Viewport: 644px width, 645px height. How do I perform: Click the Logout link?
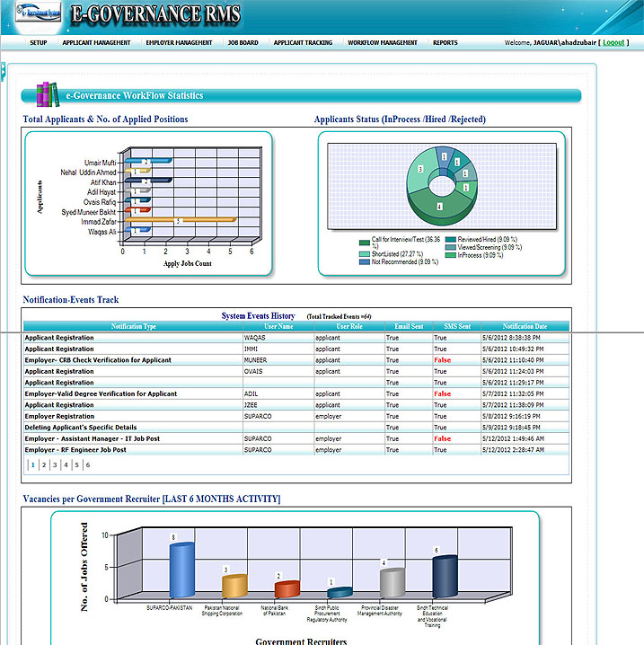coord(613,43)
